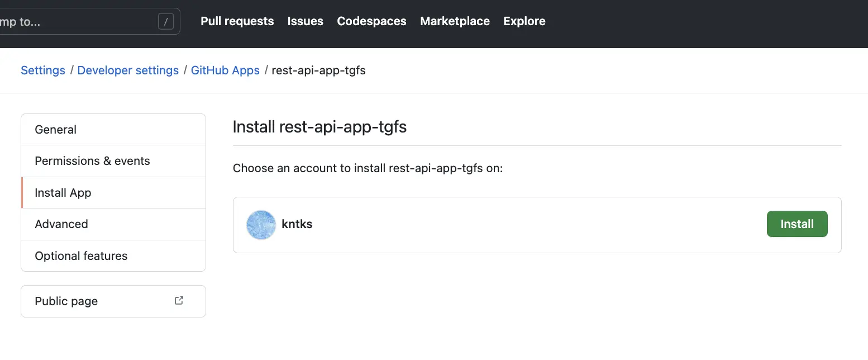Open the Developer settings breadcrumb link
The height and width of the screenshot is (360, 868).
point(128,70)
